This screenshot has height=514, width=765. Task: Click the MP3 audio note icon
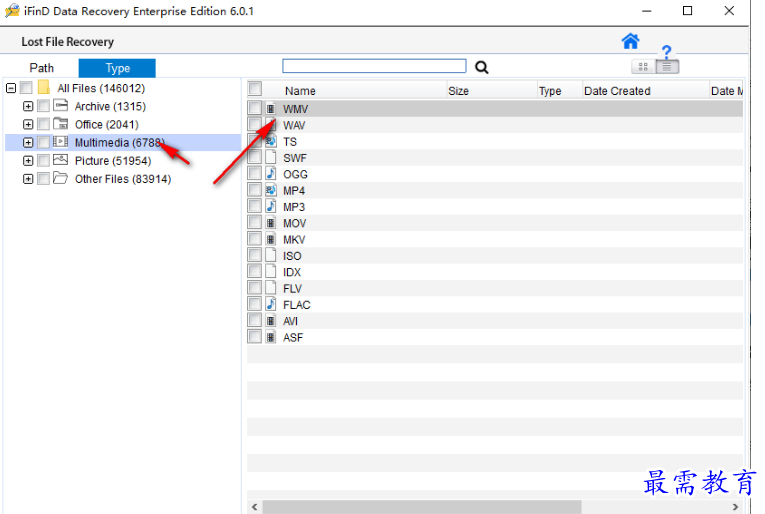click(271, 206)
